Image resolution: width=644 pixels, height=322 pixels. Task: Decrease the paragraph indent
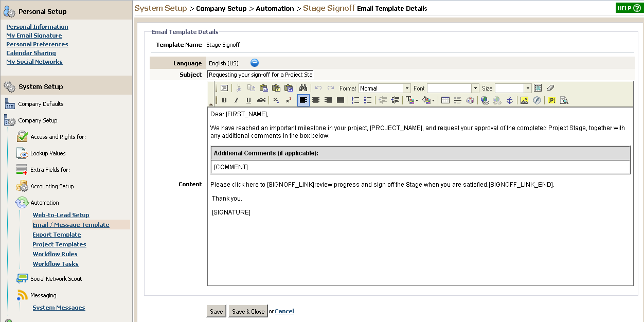pos(383,100)
